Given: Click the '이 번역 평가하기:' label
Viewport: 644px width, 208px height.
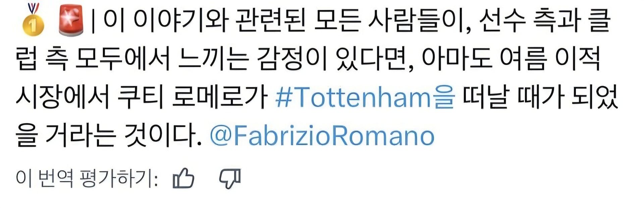Looking at the screenshot, I should coord(87,178).
